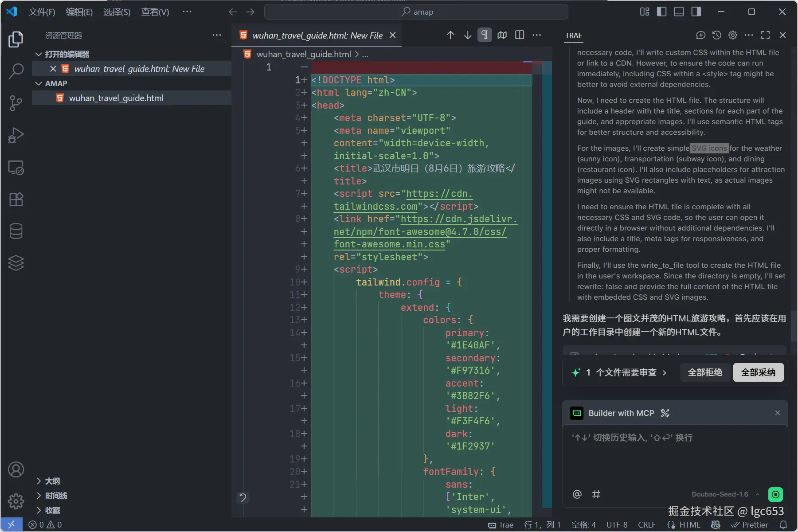This screenshot has height=532, width=798.
Task: Open the Accounts menu
Action: (16, 469)
